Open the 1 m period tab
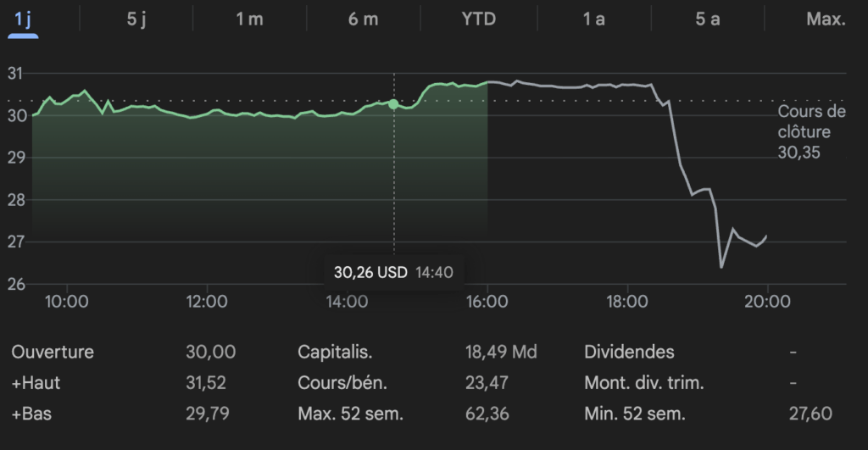 pos(249,19)
